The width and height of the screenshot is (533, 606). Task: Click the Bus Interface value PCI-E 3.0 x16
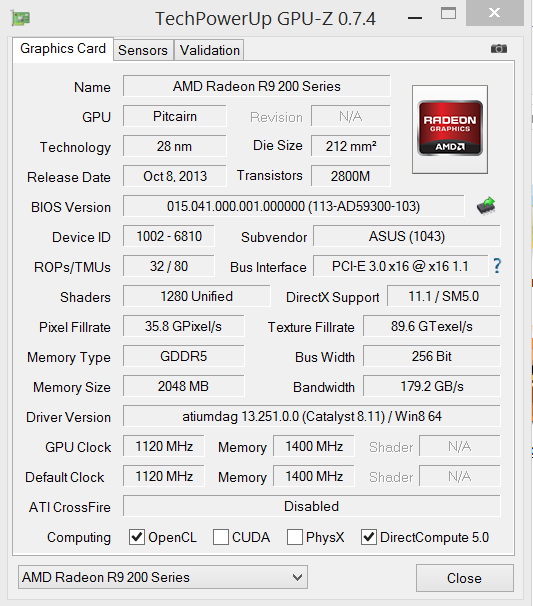[x=400, y=266]
